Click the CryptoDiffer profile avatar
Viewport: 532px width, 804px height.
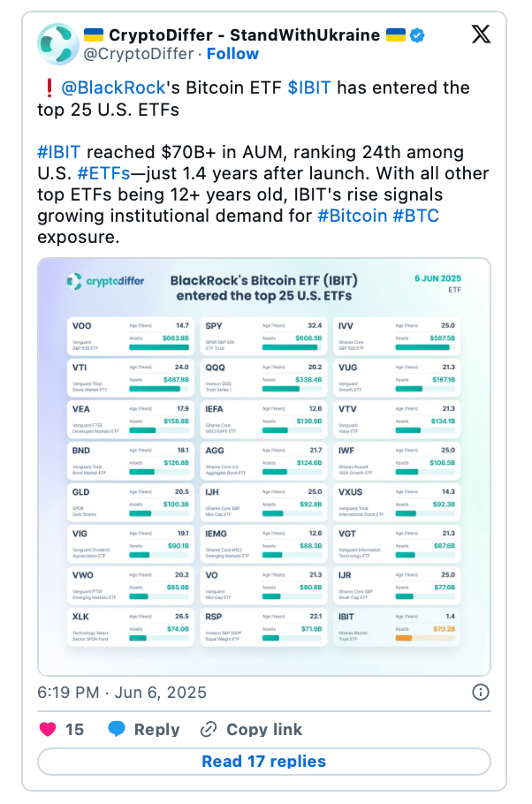[x=58, y=44]
